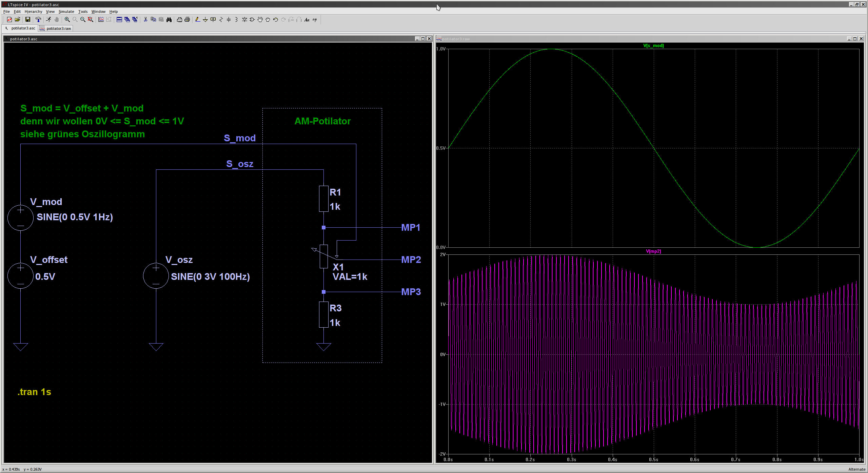Viewport: 868px width, 473px height.
Task: Open the Simulate menu
Action: pyautogui.click(x=66, y=12)
